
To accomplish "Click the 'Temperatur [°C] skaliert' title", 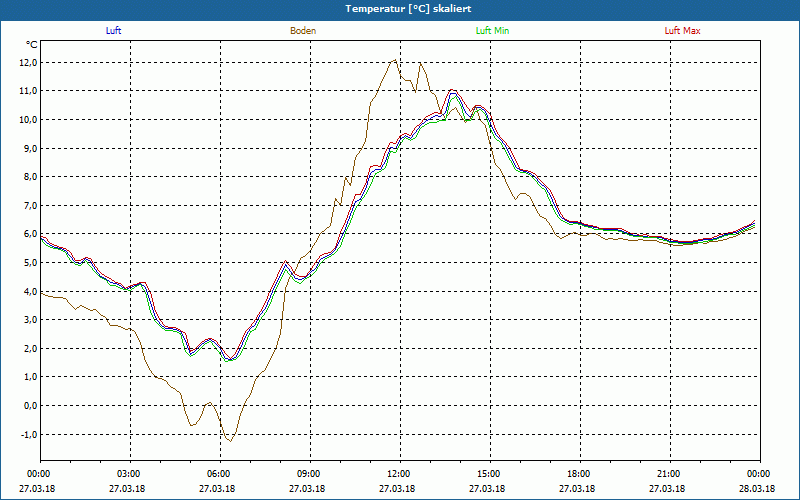I will 408,9.
